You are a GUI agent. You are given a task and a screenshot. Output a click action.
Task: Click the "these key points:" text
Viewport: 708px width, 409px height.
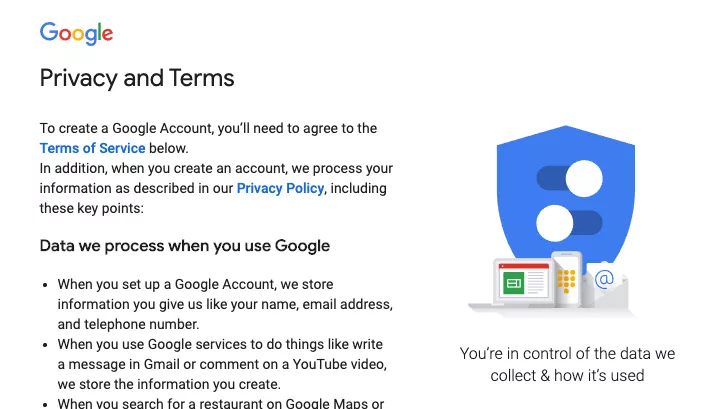(x=92, y=208)
